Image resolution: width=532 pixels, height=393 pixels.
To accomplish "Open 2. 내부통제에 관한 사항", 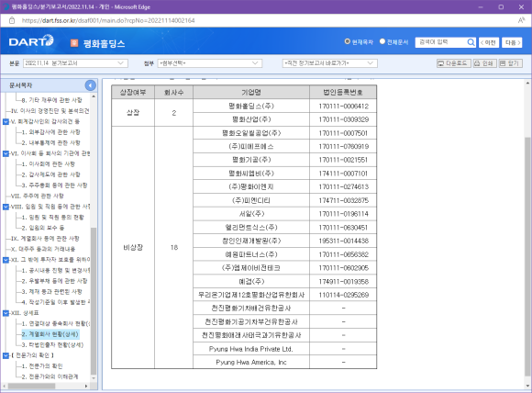I will click(x=50, y=142).
